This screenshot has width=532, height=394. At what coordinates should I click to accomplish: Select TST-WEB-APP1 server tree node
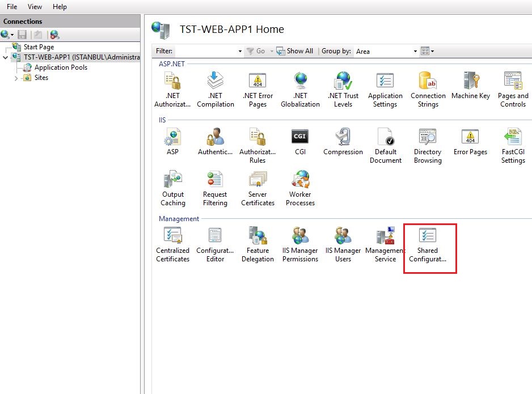click(x=82, y=57)
